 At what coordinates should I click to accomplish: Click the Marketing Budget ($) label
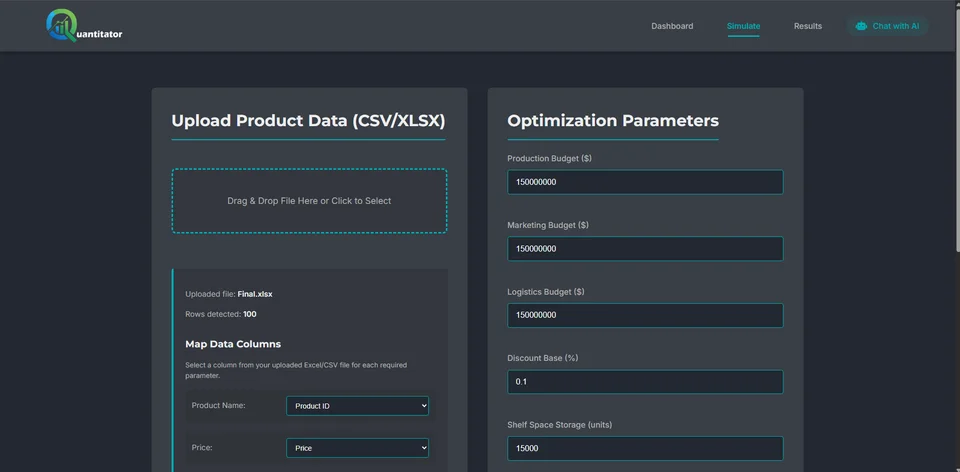(548, 225)
